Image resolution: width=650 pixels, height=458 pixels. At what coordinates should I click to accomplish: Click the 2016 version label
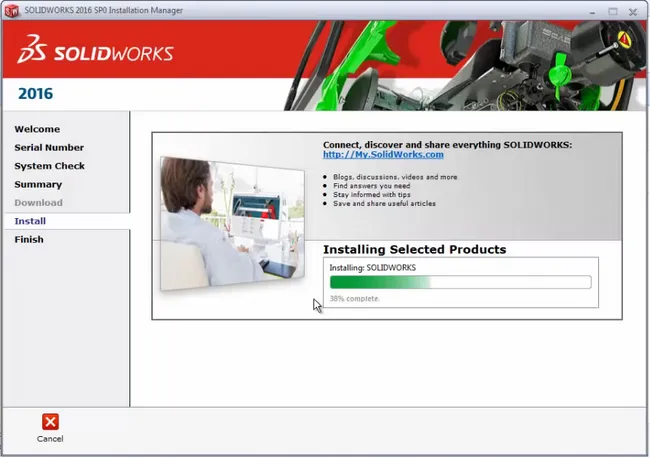[x=35, y=94]
